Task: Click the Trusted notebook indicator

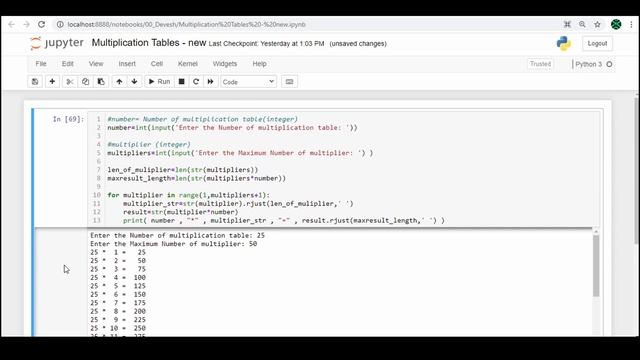Action: [540, 64]
